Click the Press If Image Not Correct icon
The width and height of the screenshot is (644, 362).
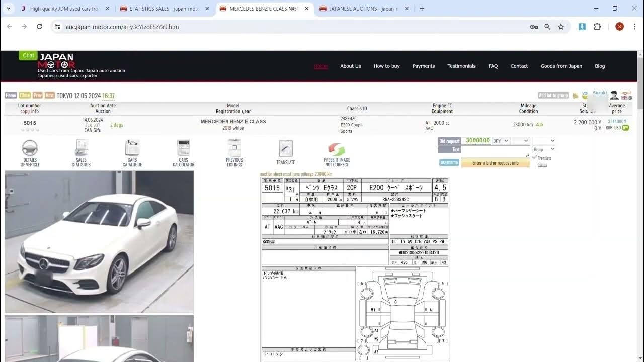pyautogui.click(x=337, y=149)
